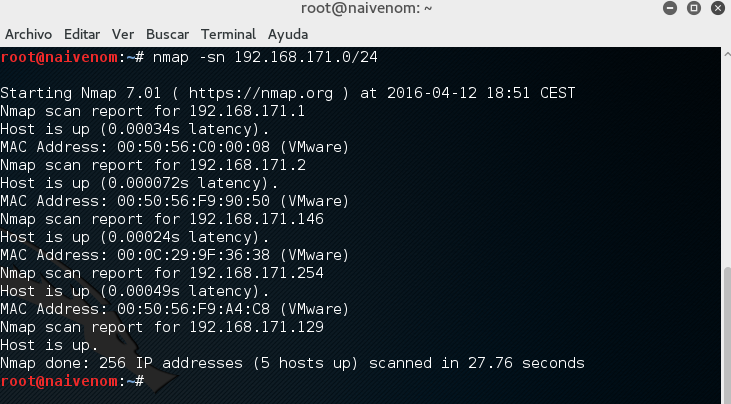Open the Ver menu
This screenshot has width=731, height=404.
[x=123, y=34]
